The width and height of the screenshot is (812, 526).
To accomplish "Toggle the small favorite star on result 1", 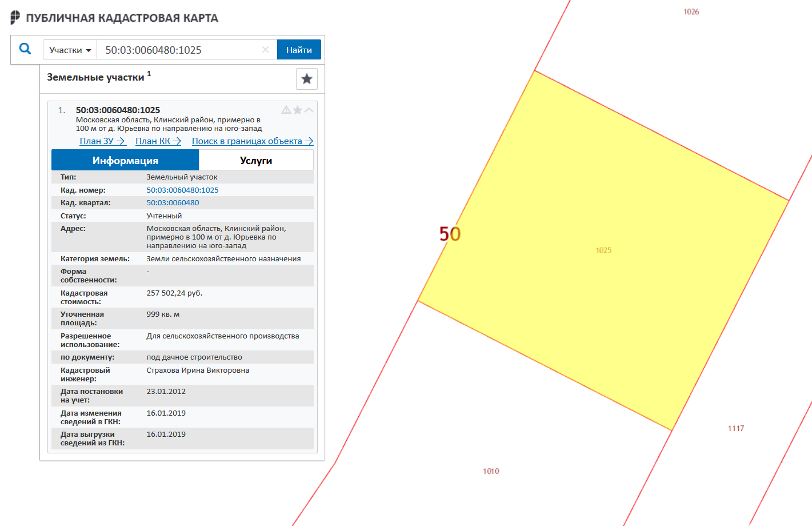I will [x=298, y=110].
